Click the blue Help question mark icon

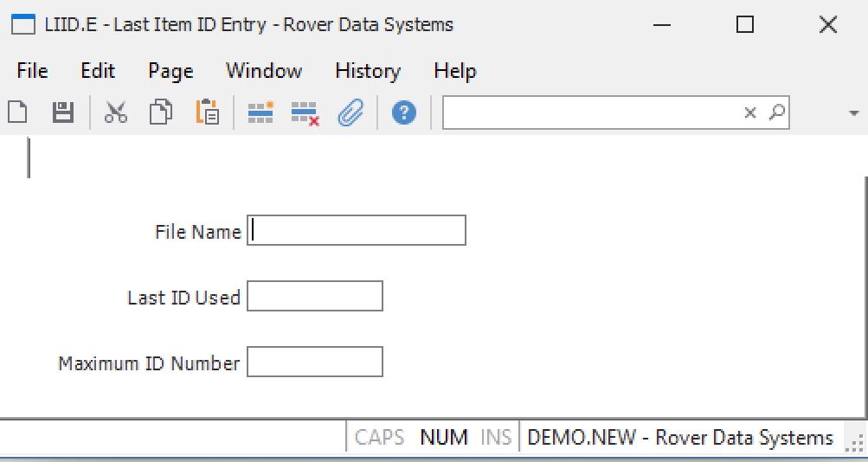403,112
